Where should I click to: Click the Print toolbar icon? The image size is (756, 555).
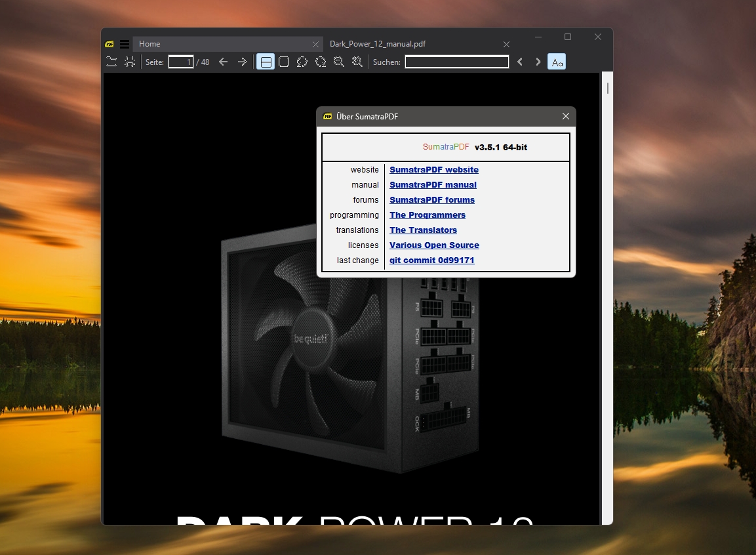click(x=130, y=62)
